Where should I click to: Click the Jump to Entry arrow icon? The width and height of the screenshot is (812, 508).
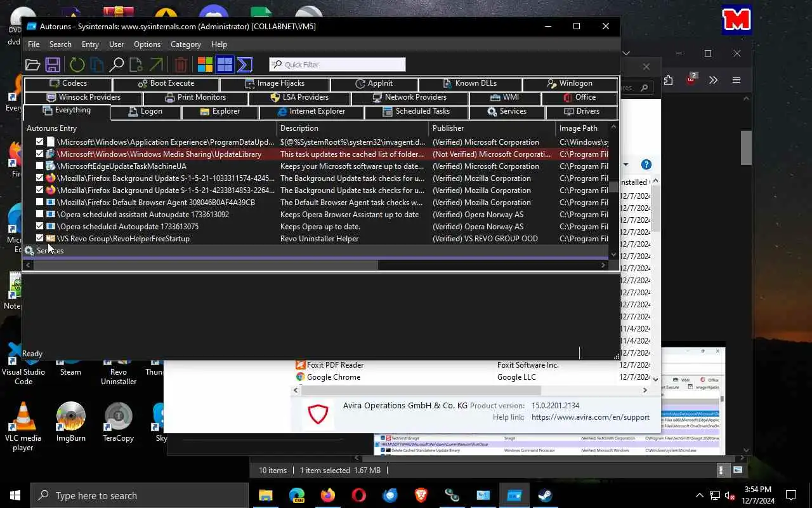click(x=156, y=65)
